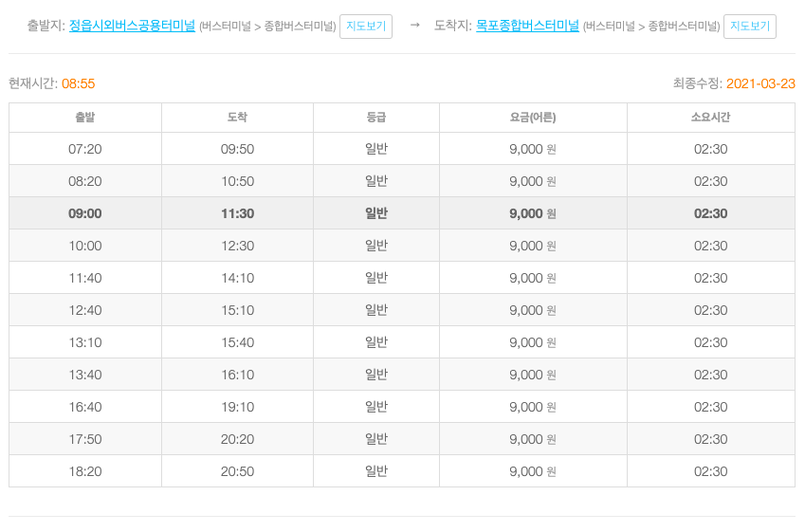Click the 15:10 arrival time cell
This screenshot has width=805, height=532.
pos(238,310)
